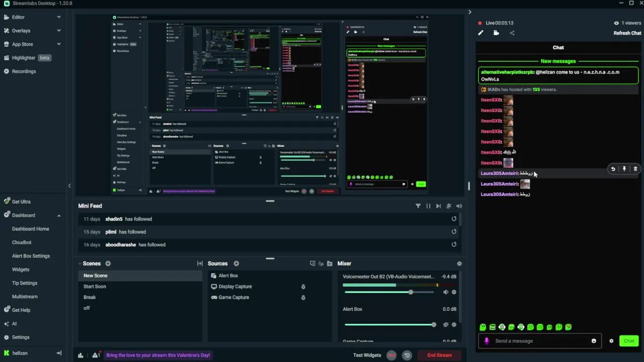Edit stream info pencil icon
The height and width of the screenshot is (362, 644).
tap(480, 33)
